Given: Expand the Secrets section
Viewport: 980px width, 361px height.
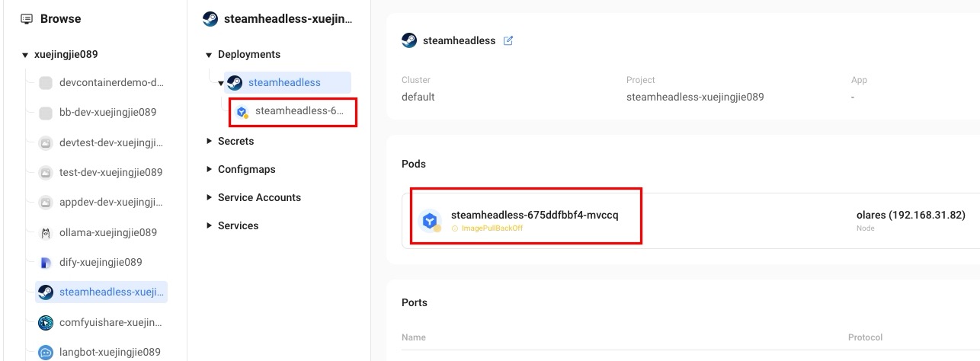Looking at the screenshot, I should [209, 141].
